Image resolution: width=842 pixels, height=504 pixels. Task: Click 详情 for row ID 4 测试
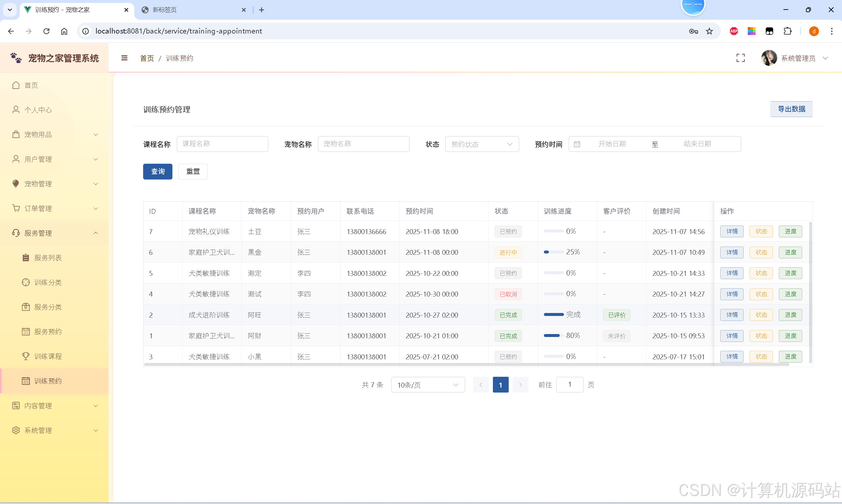[x=732, y=294]
